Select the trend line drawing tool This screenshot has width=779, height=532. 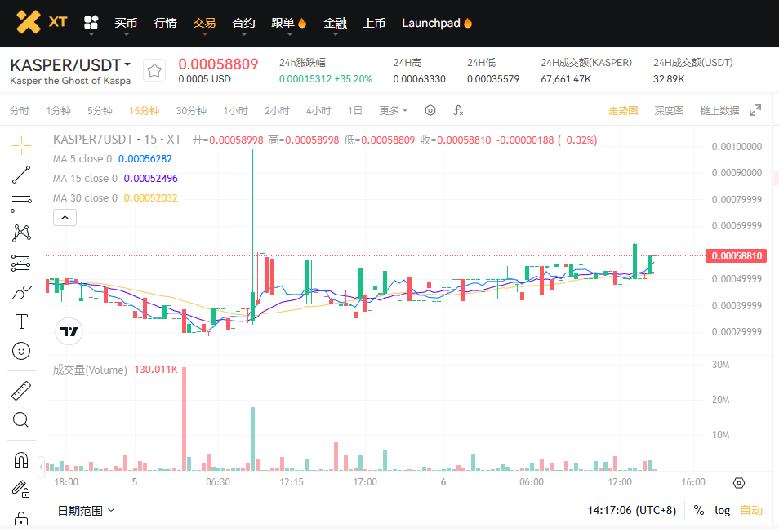pyautogui.click(x=21, y=175)
